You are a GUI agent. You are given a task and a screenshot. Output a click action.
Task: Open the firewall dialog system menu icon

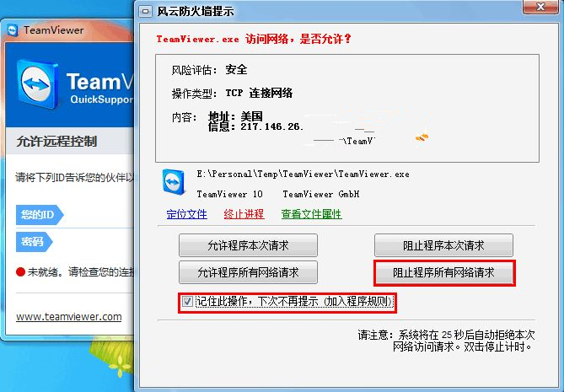pyautogui.click(x=145, y=11)
